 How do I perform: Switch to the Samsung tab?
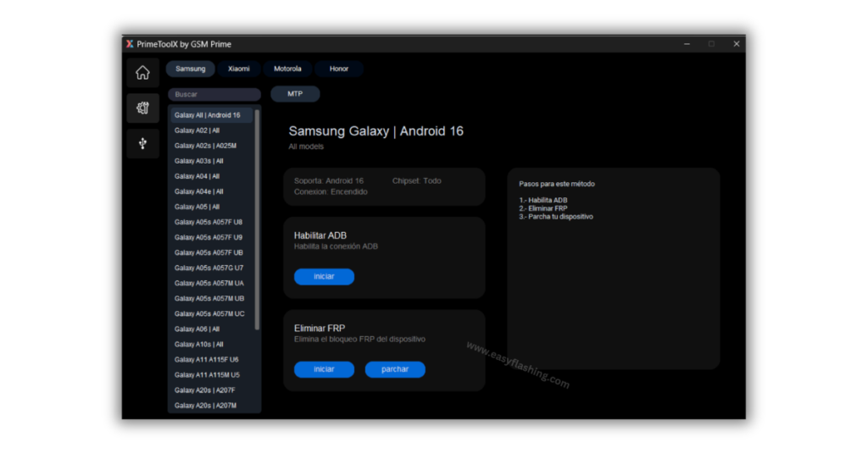pos(191,69)
